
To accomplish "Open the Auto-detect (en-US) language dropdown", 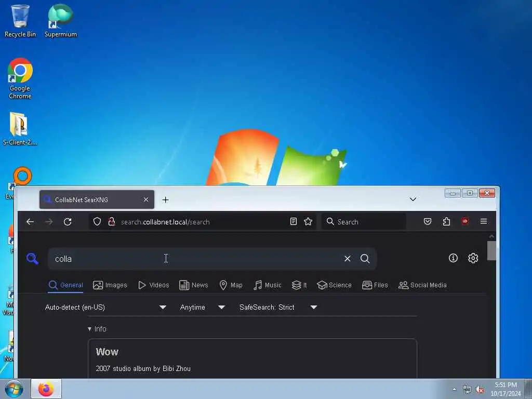I will 105,308.
